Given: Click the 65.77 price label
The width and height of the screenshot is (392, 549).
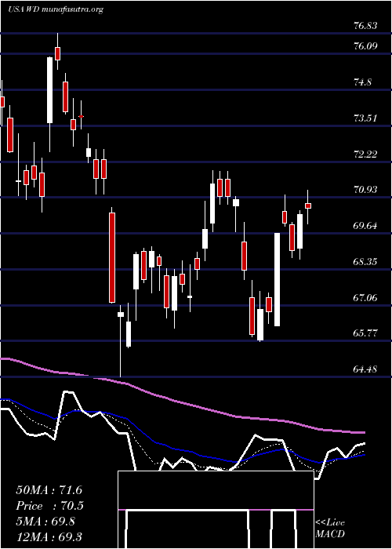Looking at the screenshot, I should (365, 333).
